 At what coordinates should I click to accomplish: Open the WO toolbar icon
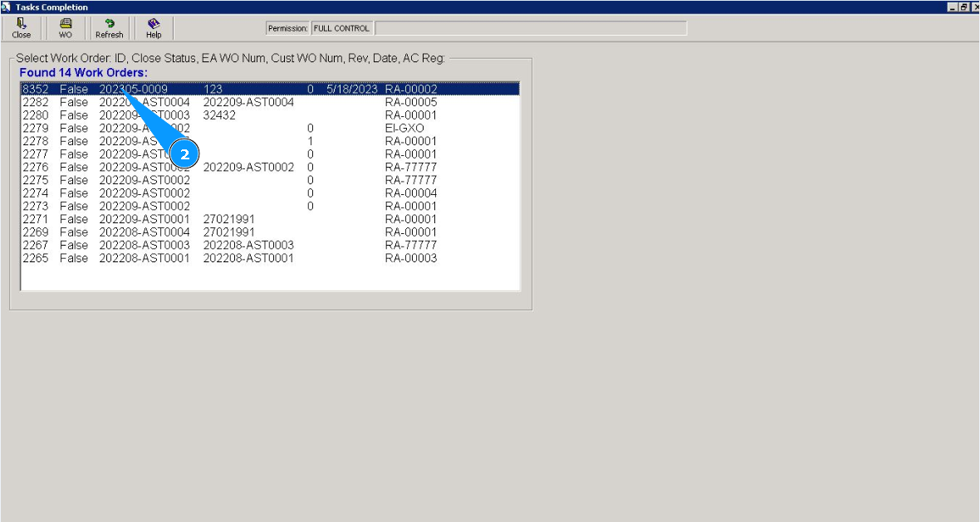pyautogui.click(x=65, y=28)
